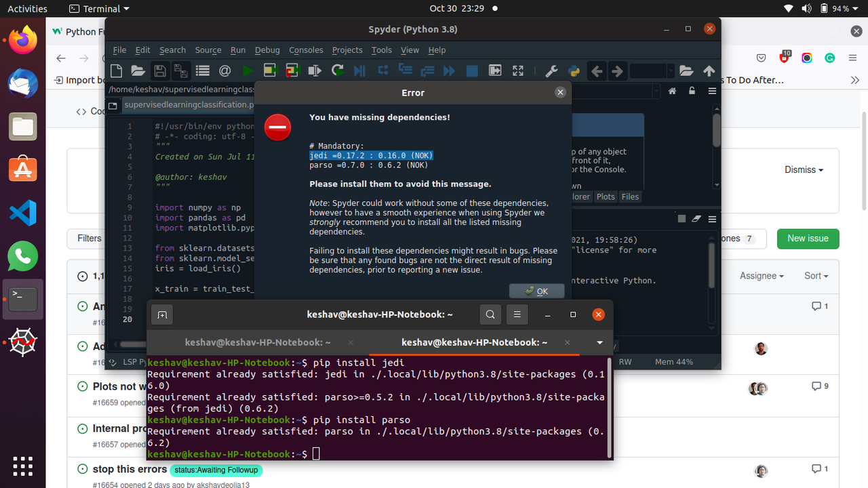Click the Save all files icon

(x=180, y=70)
